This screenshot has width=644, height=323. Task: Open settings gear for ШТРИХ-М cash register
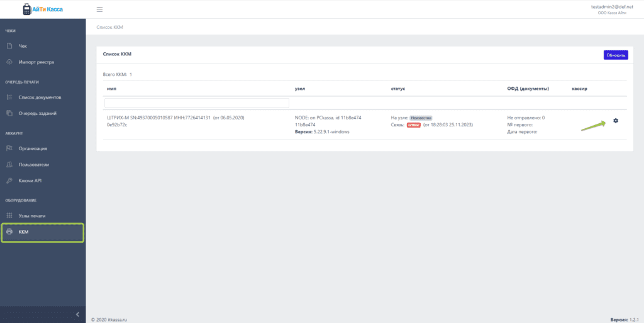click(x=615, y=121)
